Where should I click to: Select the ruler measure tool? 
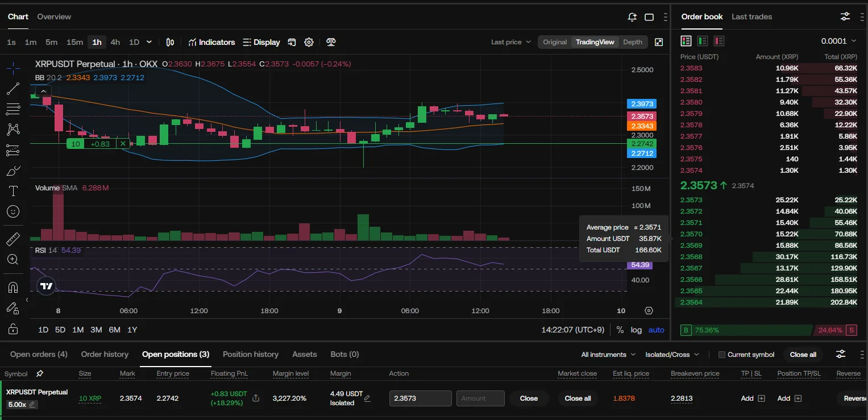(x=13, y=239)
